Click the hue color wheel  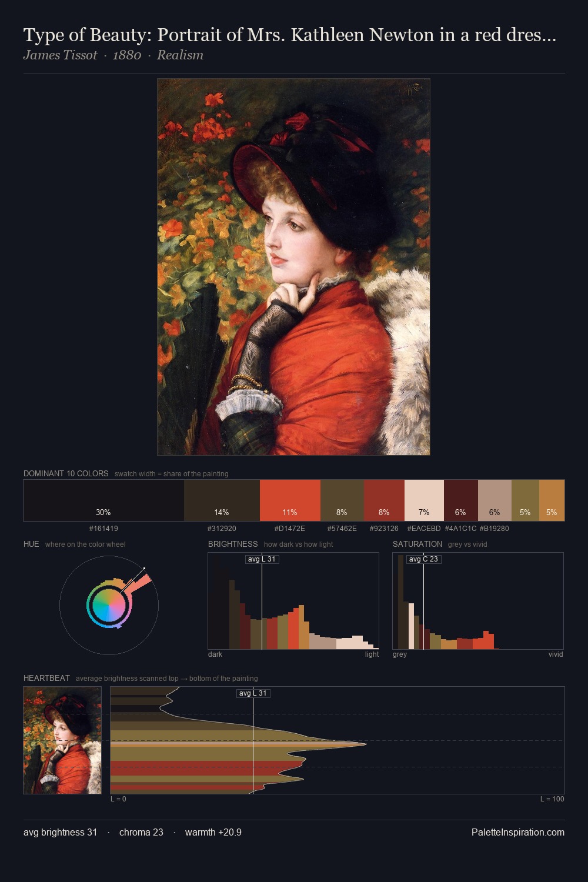click(109, 604)
